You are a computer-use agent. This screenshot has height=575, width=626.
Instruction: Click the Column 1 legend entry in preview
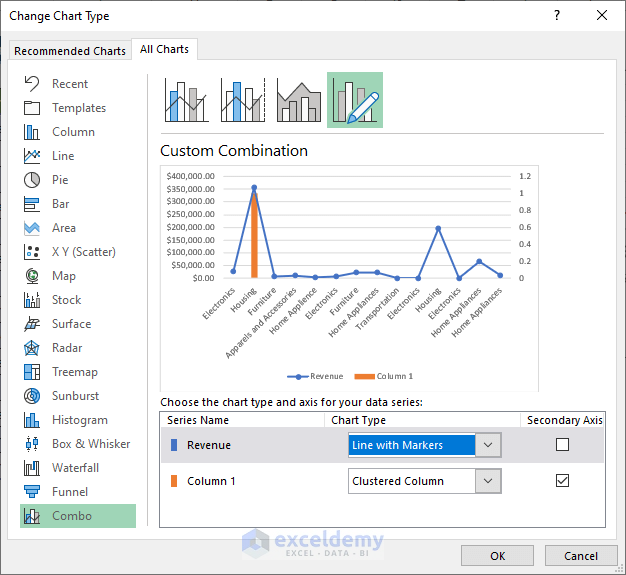pos(384,376)
